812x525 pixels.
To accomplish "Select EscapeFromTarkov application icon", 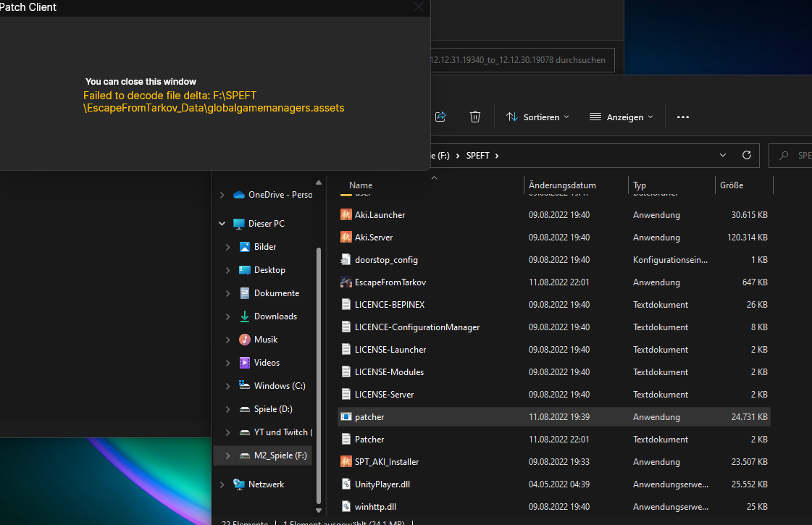I will pos(346,282).
